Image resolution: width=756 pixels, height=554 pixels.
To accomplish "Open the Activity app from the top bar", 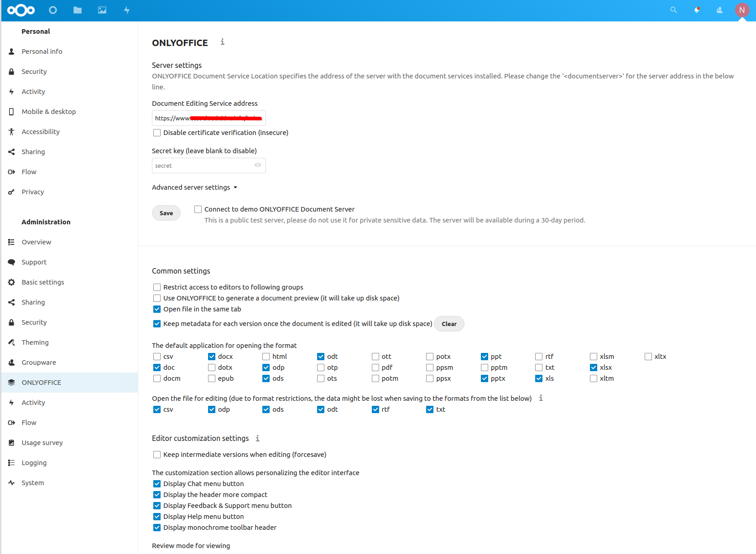I will [x=127, y=10].
